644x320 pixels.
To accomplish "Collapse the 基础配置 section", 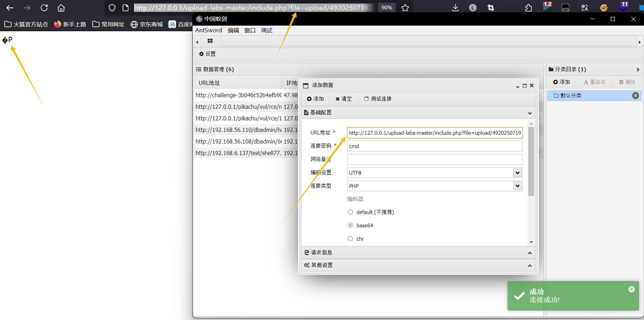I will [530, 113].
